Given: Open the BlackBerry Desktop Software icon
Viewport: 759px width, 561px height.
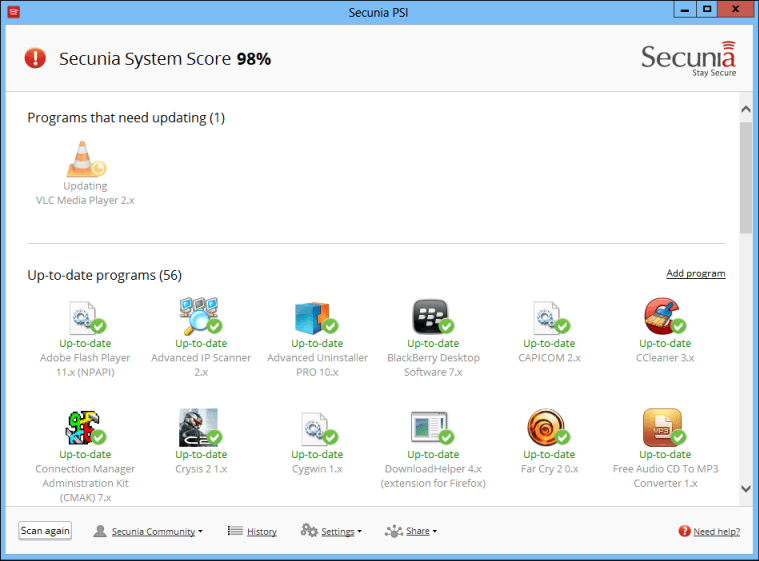Looking at the screenshot, I should [432, 317].
